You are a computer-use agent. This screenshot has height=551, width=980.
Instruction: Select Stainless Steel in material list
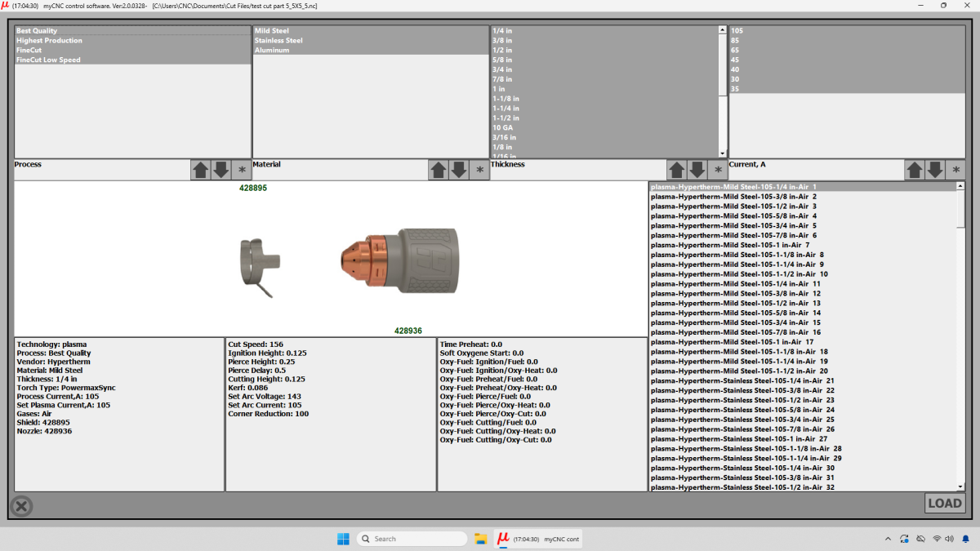[x=278, y=40]
